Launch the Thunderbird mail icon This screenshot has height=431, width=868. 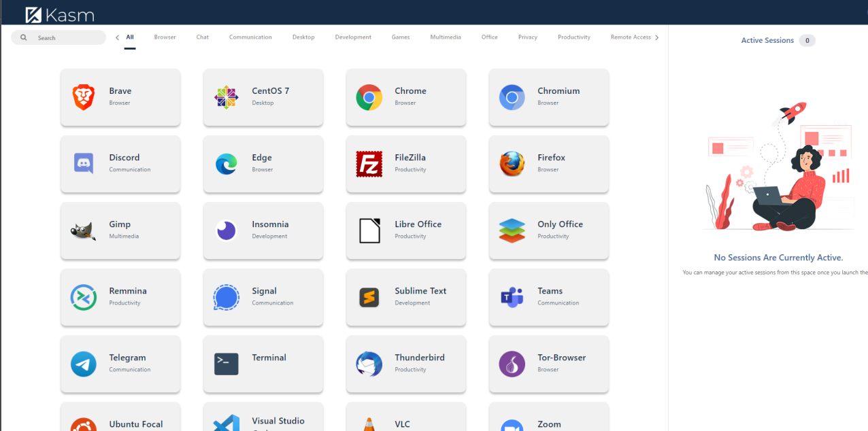pyautogui.click(x=369, y=364)
